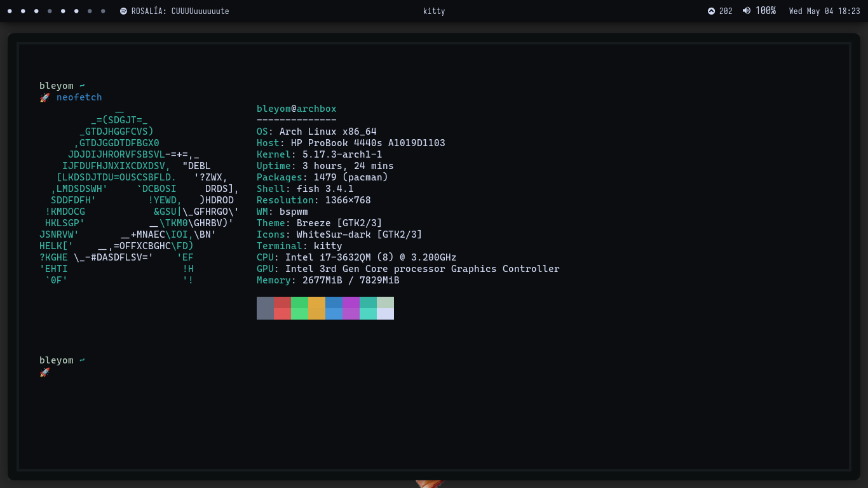
Task: Click the kitty window title in bar
Action: point(433,11)
